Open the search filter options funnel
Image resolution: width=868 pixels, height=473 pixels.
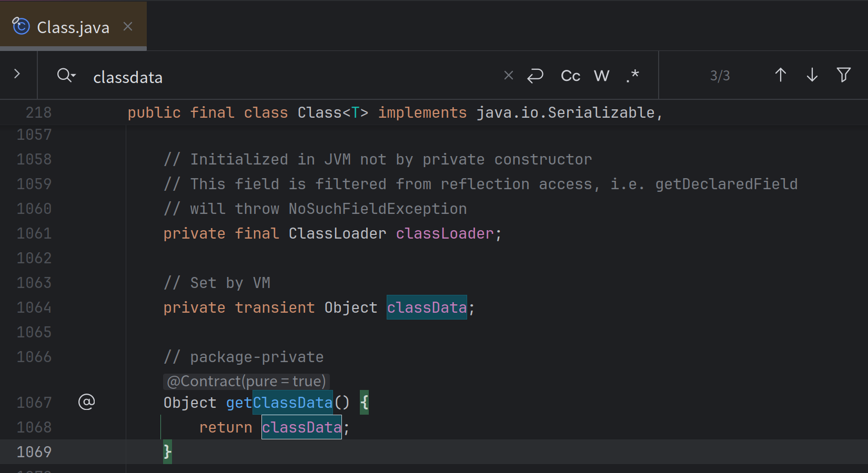844,75
